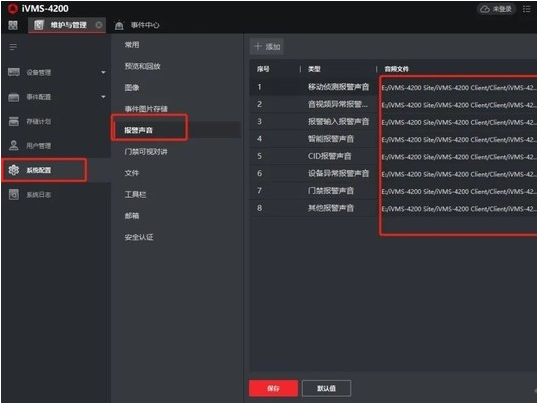Select the 维护与管理 tab

67,25
